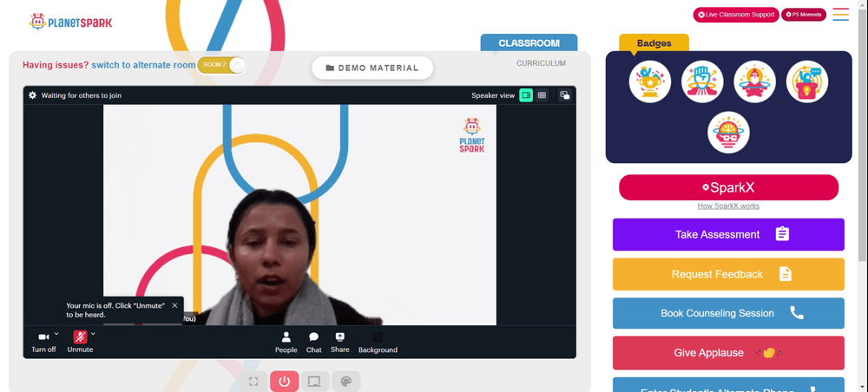Switch to the CLASSROOM tab
The image size is (868, 392).
click(529, 43)
